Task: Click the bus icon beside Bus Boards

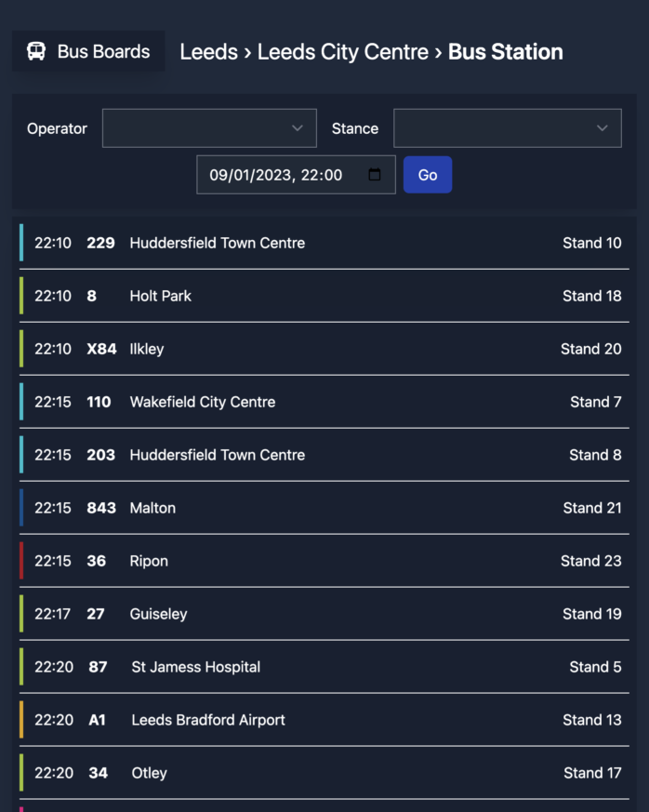Action: (x=37, y=51)
